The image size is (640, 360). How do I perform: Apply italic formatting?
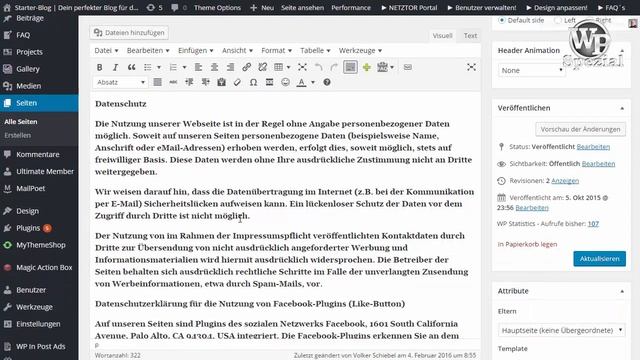[115, 67]
